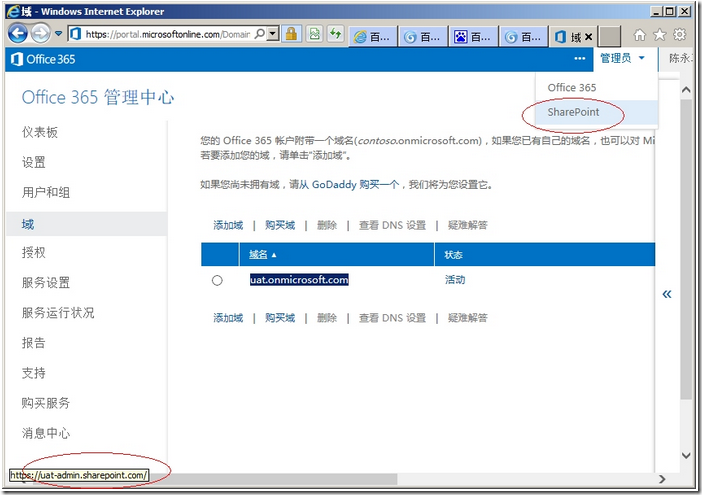
Task: Click the browser Home icon
Action: point(640,34)
